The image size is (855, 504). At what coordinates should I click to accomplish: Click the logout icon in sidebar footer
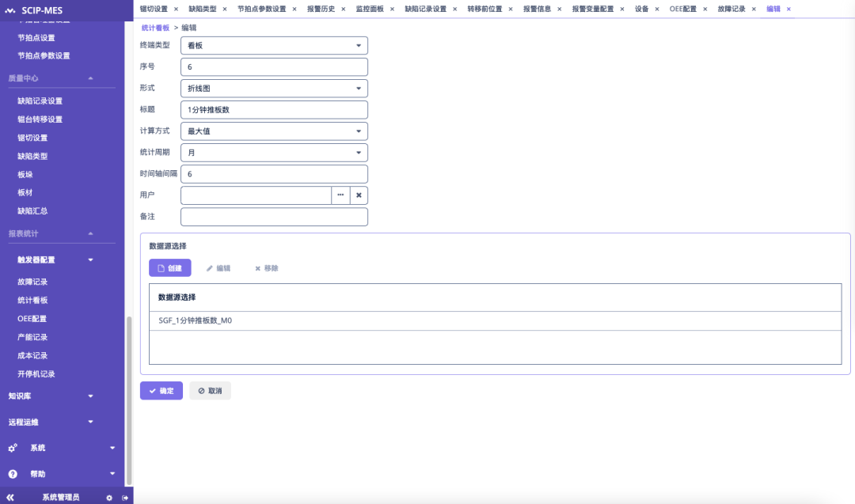[125, 498]
